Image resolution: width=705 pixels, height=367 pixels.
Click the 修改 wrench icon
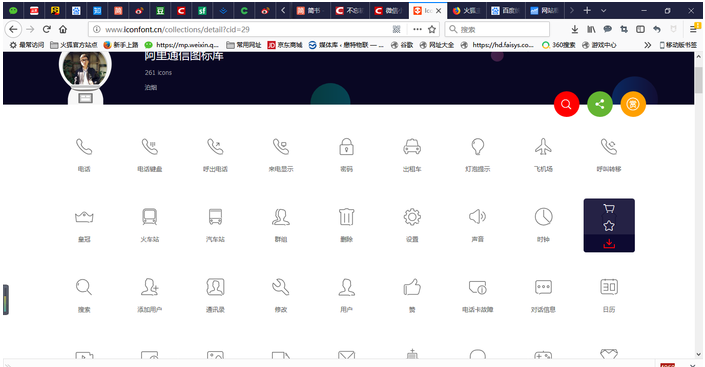pos(281,287)
